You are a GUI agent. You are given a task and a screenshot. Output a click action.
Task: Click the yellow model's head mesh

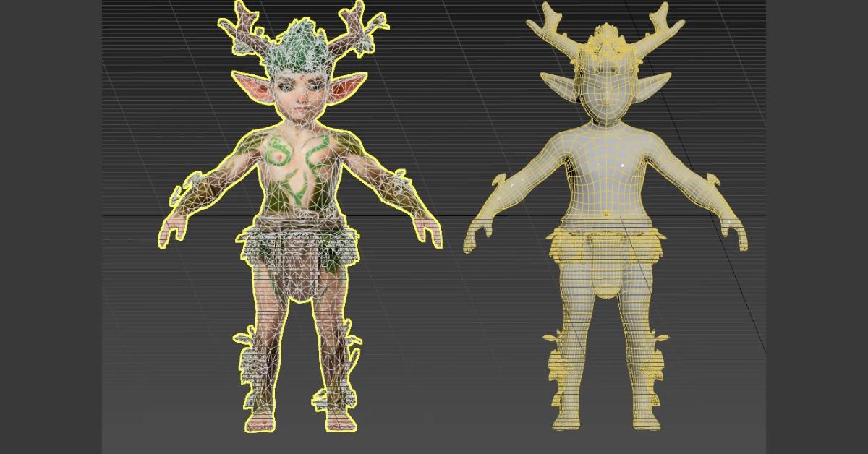(x=608, y=87)
